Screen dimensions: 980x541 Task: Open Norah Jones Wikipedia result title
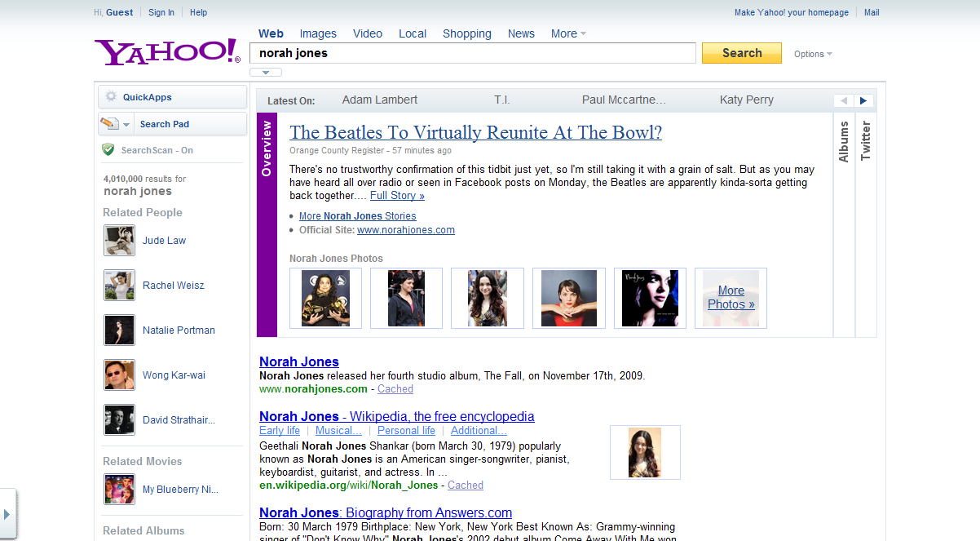397,416
